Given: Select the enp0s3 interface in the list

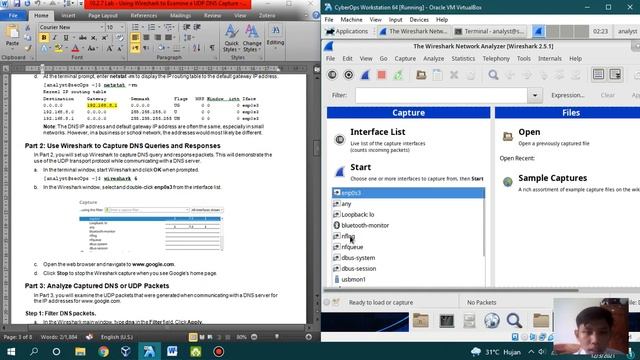Looking at the screenshot, I should pyautogui.click(x=408, y=193).
